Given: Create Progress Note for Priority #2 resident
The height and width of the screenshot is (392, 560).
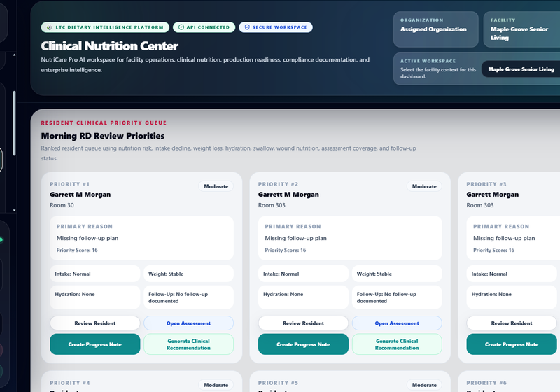Looking at the screenshot, I should (x=303, y=344).
